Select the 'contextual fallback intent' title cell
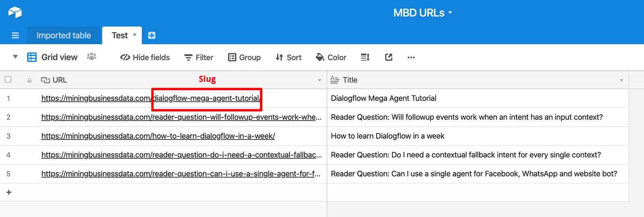The image size is (644, 217). (x=478, y=155)
